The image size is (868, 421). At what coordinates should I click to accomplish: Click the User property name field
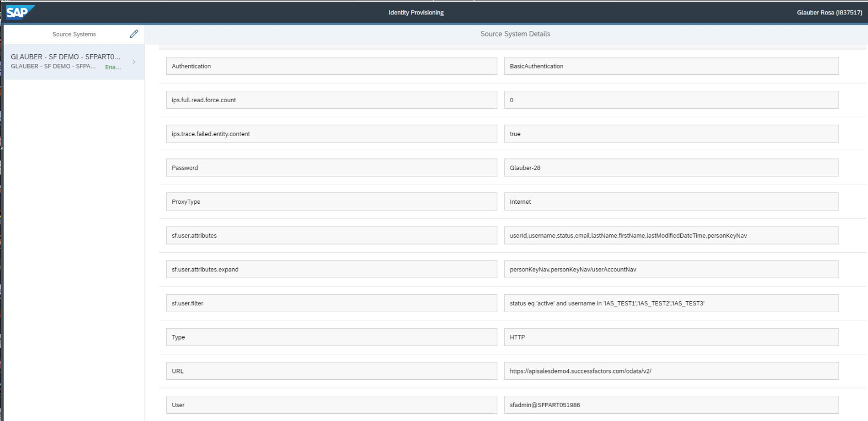point(332,405)
